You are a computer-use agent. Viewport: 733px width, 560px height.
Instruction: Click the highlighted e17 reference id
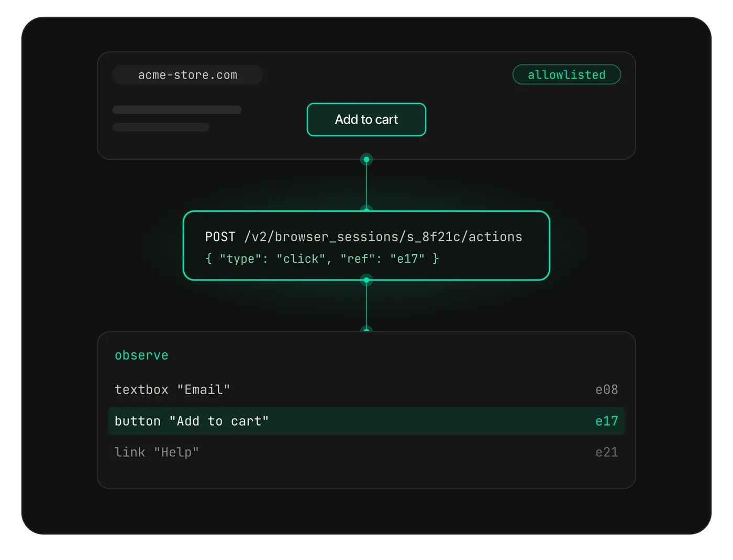pos(607,421)
